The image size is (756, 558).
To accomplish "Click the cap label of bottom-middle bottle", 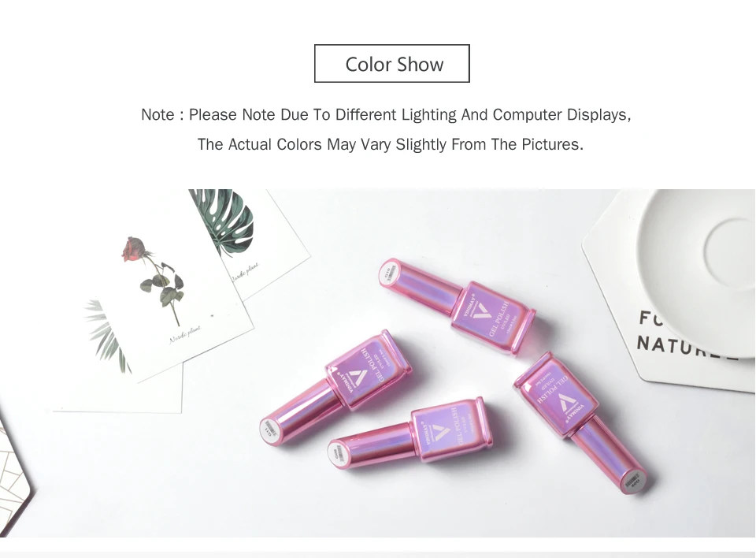I will pos(340,454).
